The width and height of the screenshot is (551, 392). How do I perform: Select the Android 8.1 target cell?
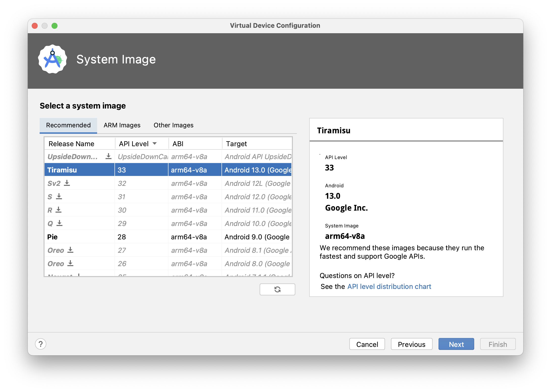[257, 250]
